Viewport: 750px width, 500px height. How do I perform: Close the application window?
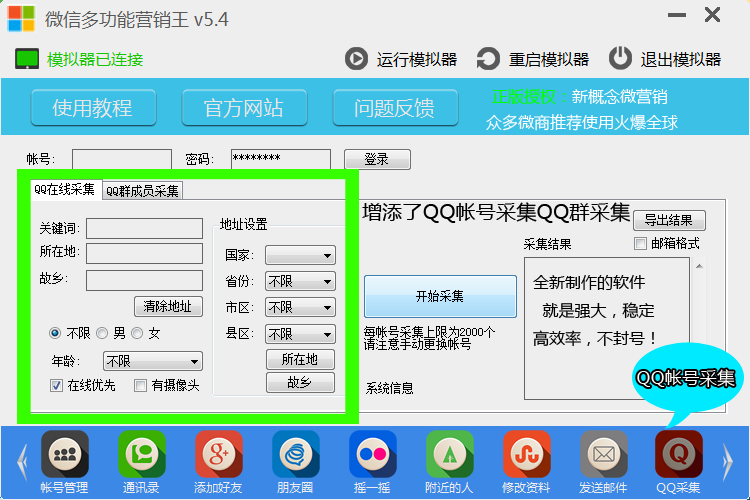point(712,15)
